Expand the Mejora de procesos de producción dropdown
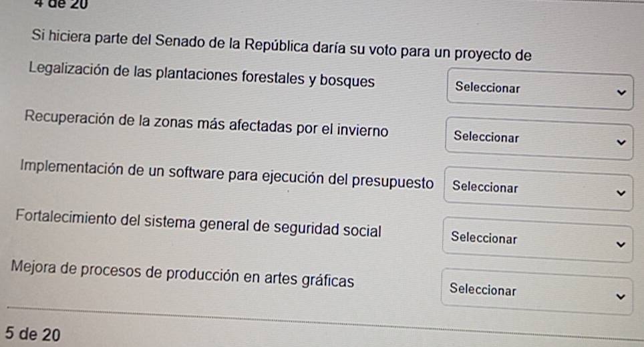The image size is (644, 347). (536, 292)
